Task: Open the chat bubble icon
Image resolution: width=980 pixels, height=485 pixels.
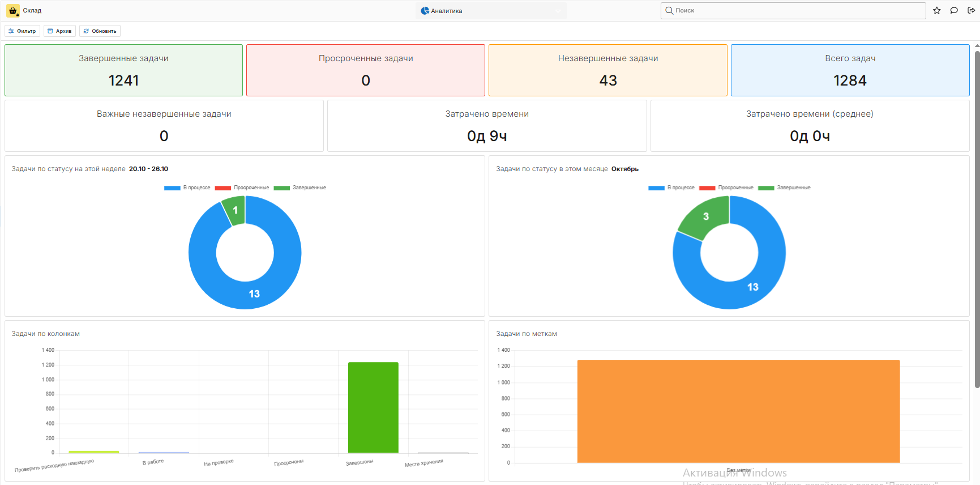Action: point(954,11)
